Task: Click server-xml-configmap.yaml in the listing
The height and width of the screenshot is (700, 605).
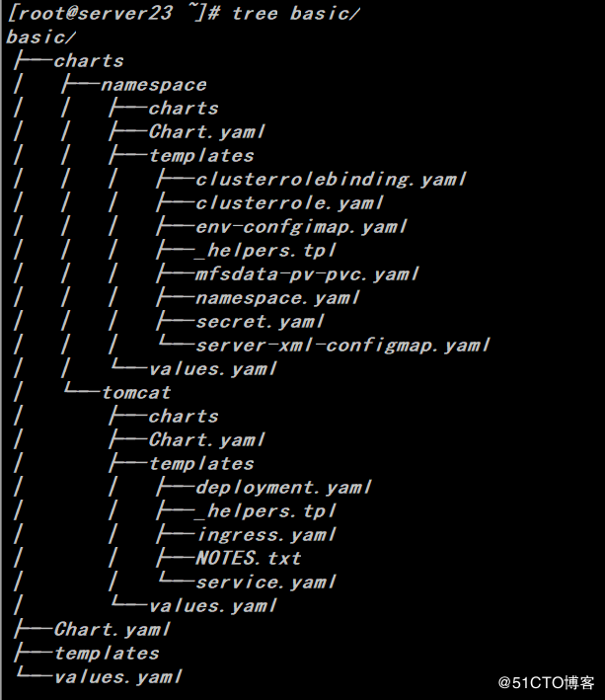Action: click(342, 346)
